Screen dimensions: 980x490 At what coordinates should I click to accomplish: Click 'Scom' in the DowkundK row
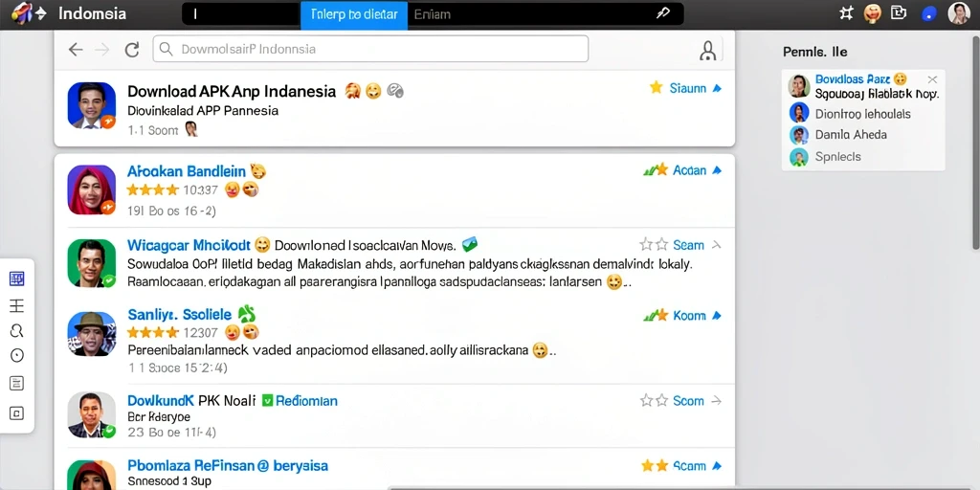click(x=689, y=401)
